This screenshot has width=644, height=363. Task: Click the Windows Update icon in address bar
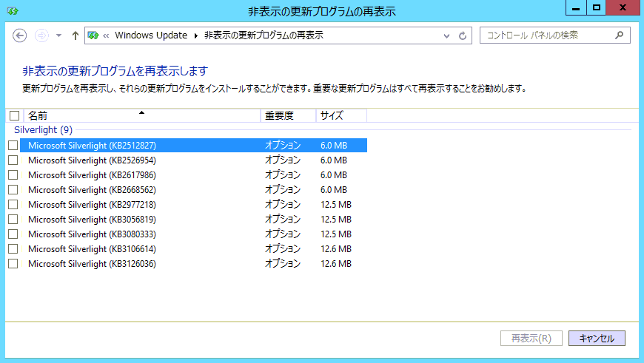click(93, 35)
